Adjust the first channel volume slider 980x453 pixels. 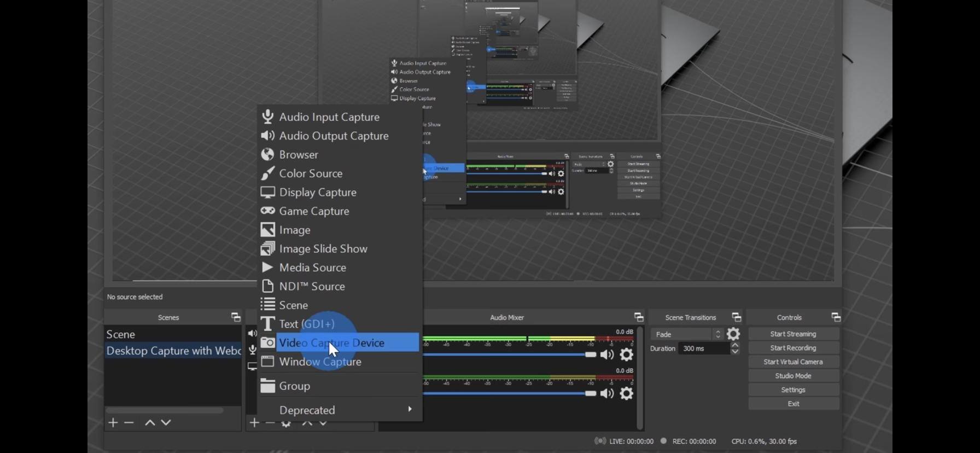click(x=590, y=355)
